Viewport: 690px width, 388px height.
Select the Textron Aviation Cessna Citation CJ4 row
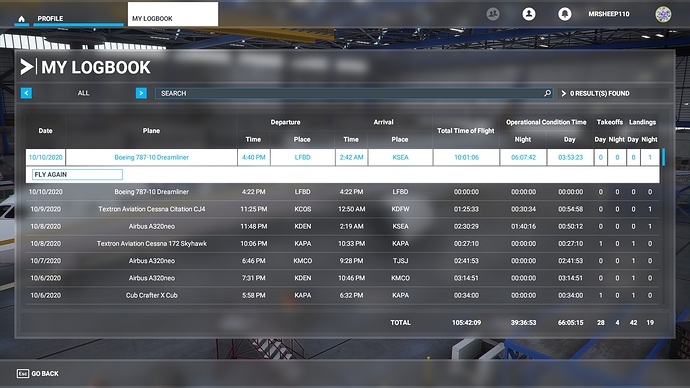point(342,209)
